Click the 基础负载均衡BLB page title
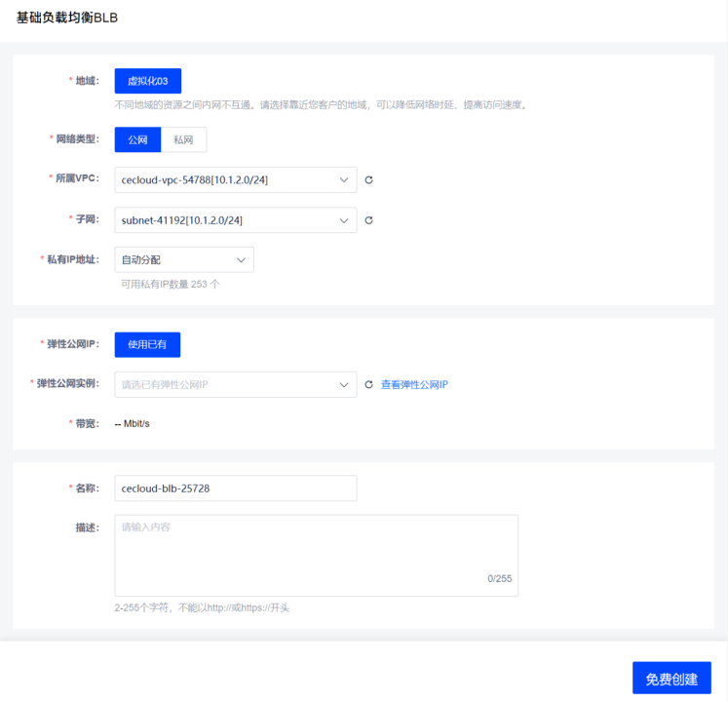728x703 pixels. pyautogui.click(x=68, y=19)
